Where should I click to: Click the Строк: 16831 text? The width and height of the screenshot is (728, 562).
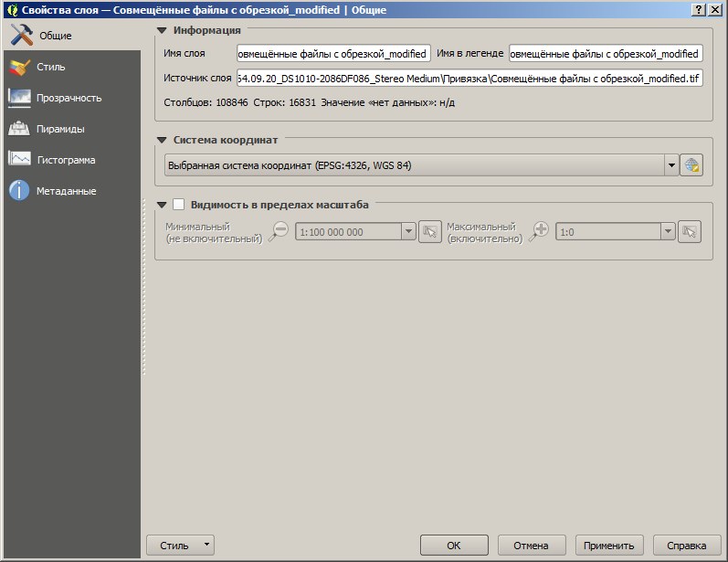284,102
